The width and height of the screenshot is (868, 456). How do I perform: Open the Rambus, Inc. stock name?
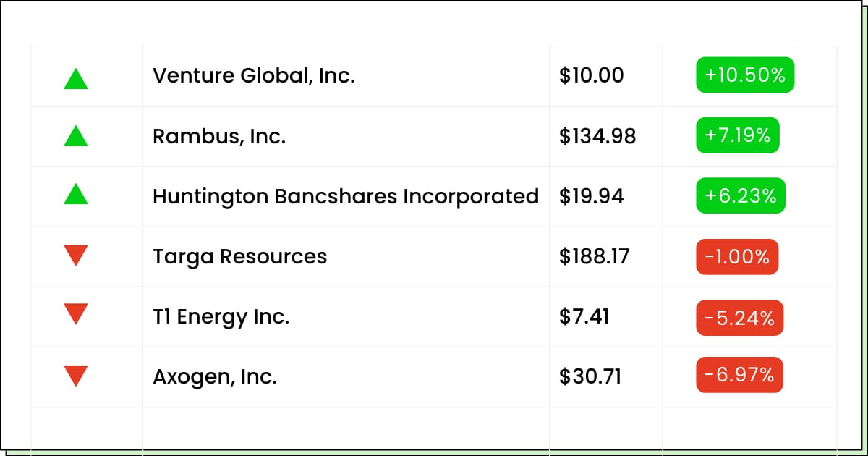219,136
